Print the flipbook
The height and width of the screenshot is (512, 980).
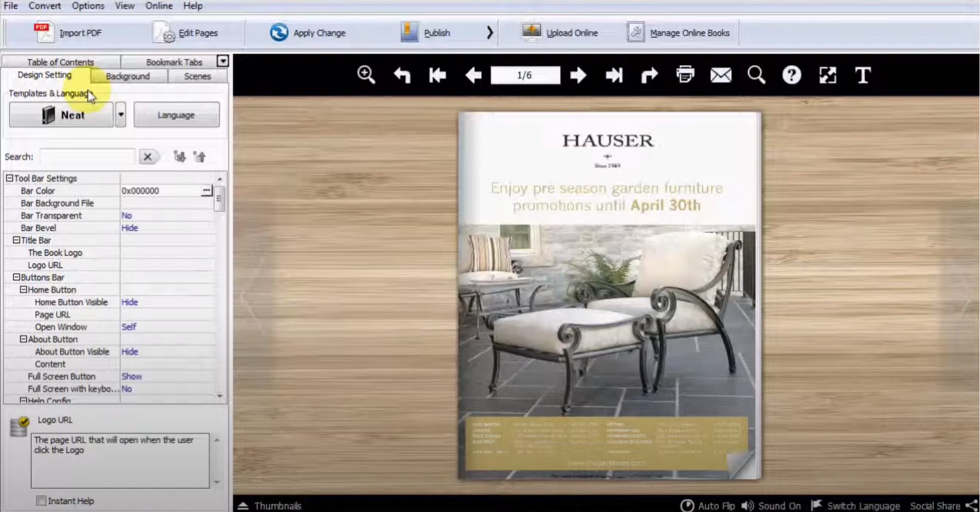coord(685,75)
